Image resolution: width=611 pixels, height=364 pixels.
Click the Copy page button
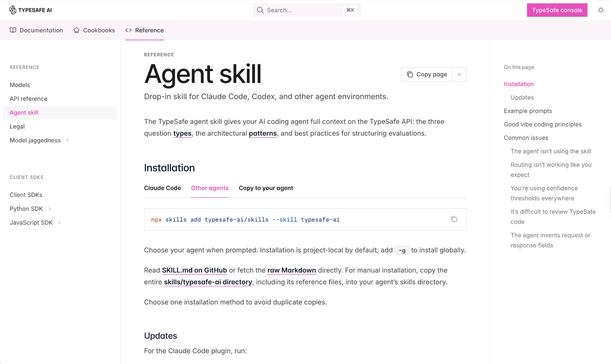pyautogui.click(x=427, y=74)
